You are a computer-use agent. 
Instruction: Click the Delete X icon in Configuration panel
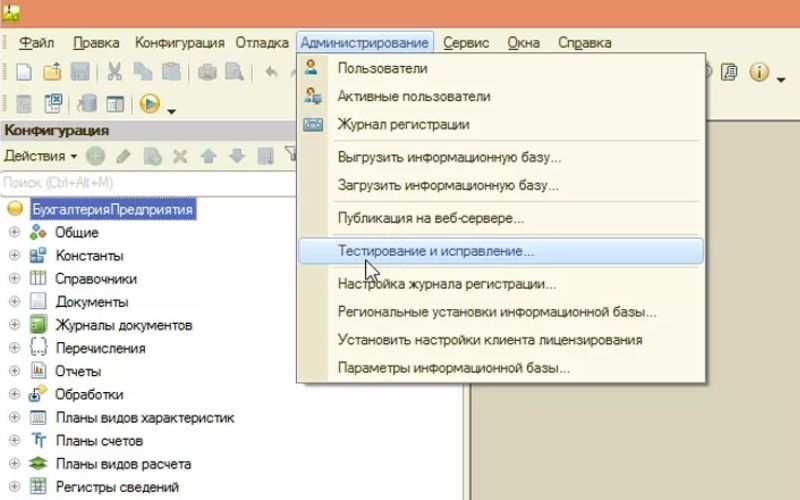[x=180, y=156]
